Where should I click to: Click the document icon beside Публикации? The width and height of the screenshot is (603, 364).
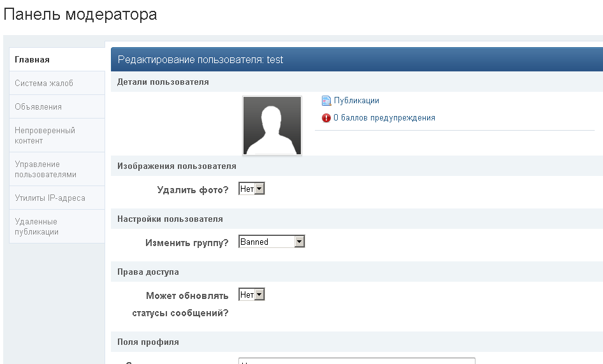(x=326, y=101)
